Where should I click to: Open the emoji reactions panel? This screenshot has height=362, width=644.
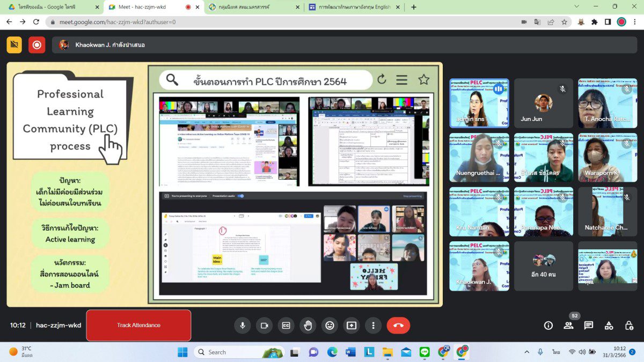[330, 325]
